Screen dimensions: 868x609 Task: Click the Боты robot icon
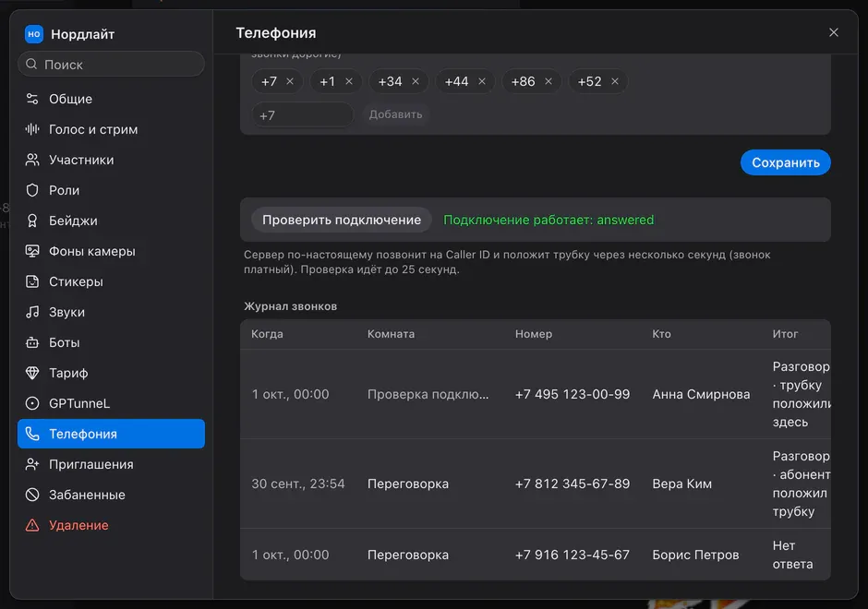[x=32, y=342]
